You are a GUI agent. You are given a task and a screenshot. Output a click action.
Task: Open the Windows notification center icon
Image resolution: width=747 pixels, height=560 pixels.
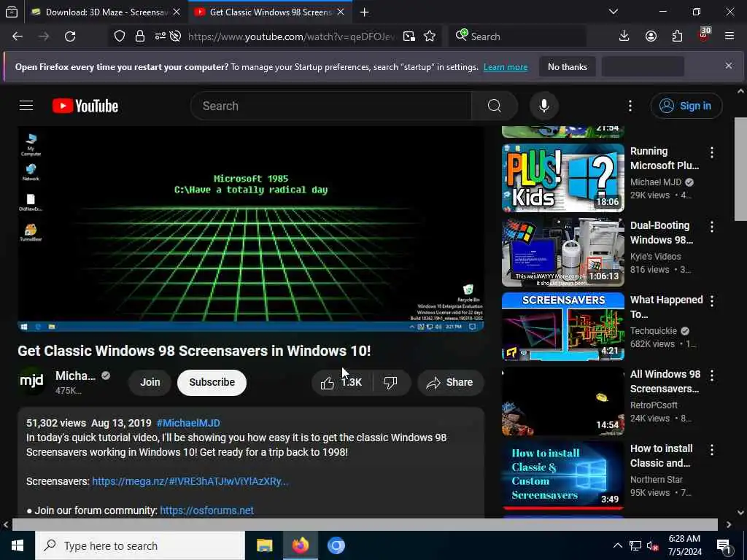coord(724,547)
